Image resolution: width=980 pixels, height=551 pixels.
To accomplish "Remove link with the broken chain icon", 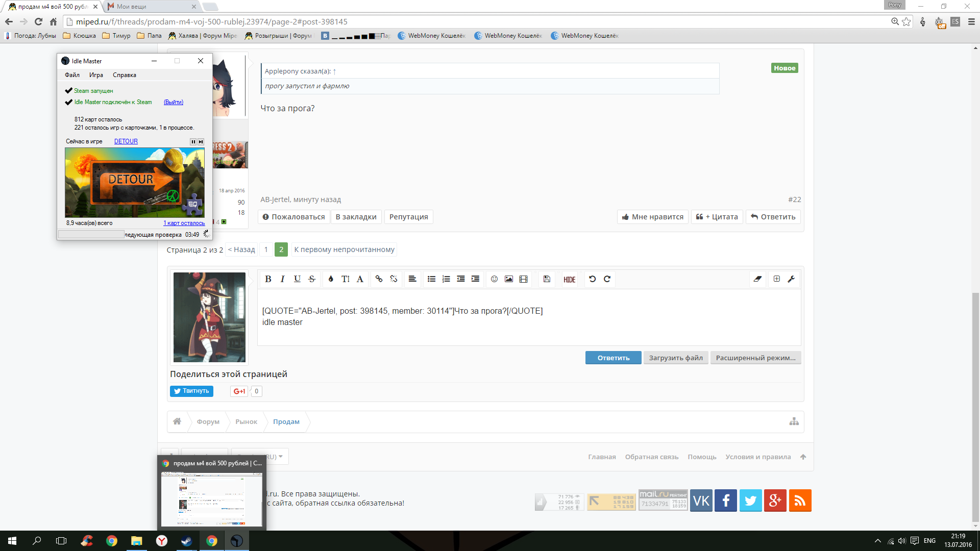I will coord(394,279).
